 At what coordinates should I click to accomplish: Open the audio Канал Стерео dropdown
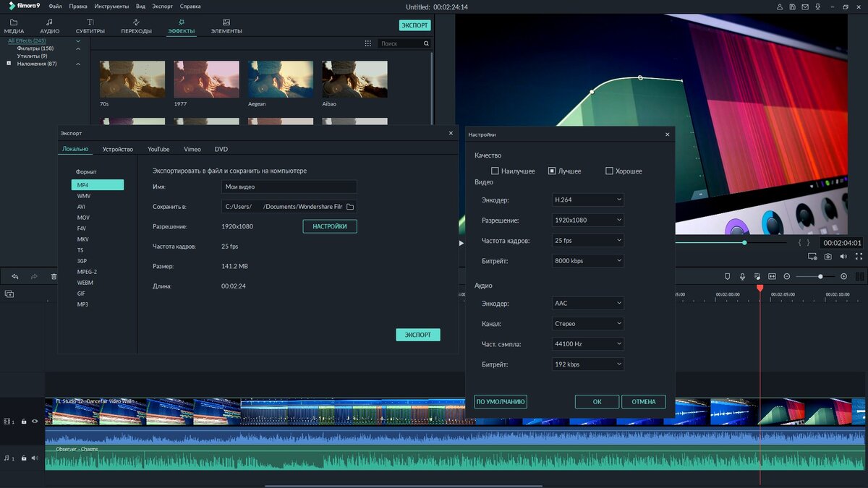(587, 324)
